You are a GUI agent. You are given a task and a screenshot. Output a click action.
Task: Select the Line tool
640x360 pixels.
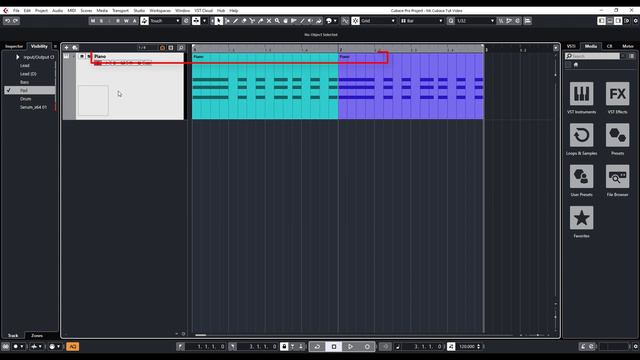click(302, 21)
